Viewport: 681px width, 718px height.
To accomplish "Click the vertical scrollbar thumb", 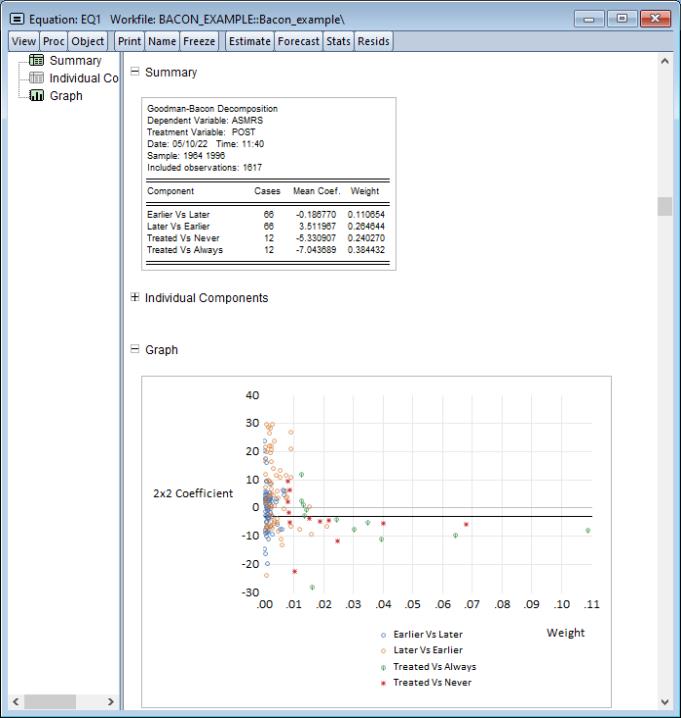I will coord(665,206).
